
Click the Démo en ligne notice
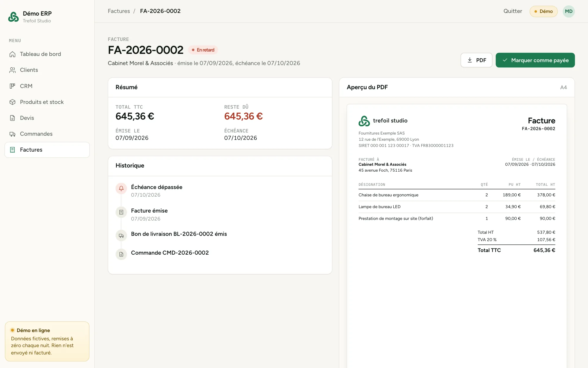click(47, 342)
